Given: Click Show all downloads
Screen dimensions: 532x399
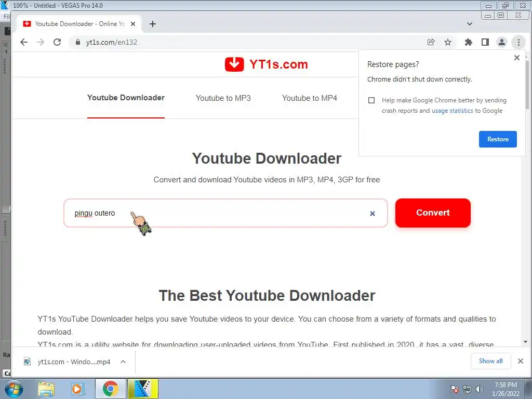Looking at the screenshot, I should pos(490,361).
